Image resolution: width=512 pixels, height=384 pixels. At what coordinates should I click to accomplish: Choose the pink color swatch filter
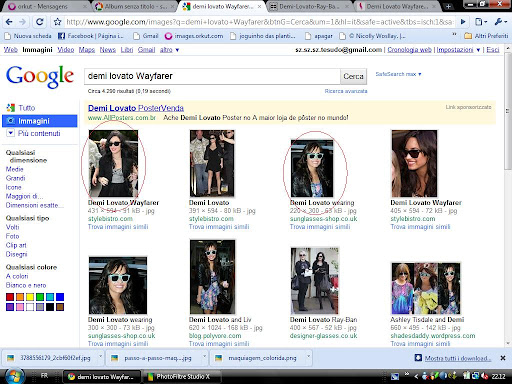point(20,307)
